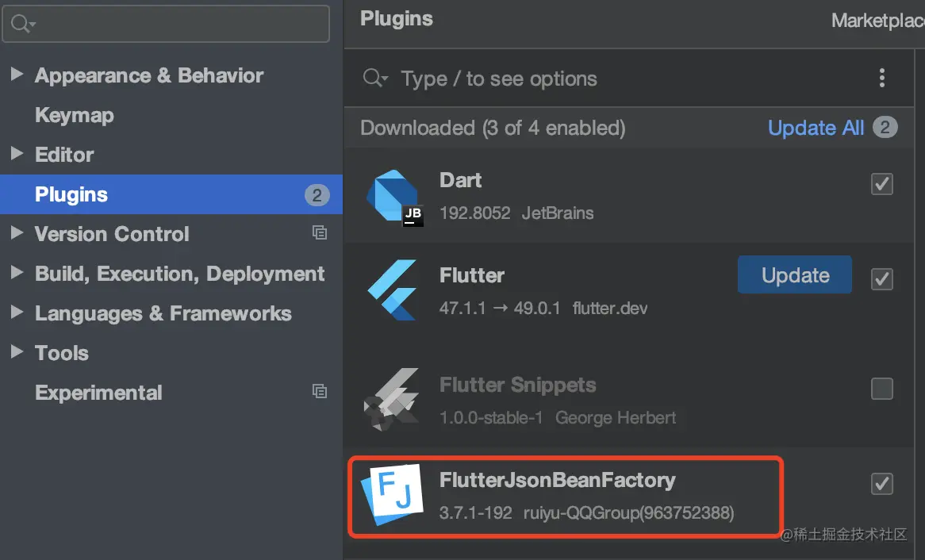Select Keymap in settings sidebar
The height and width of the screenshot is (560, 925).
75,115
